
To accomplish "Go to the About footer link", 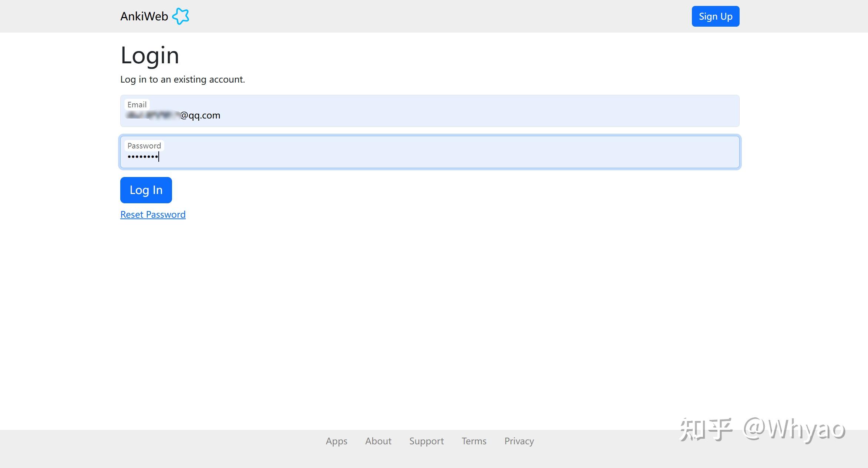I will (378, 441).
